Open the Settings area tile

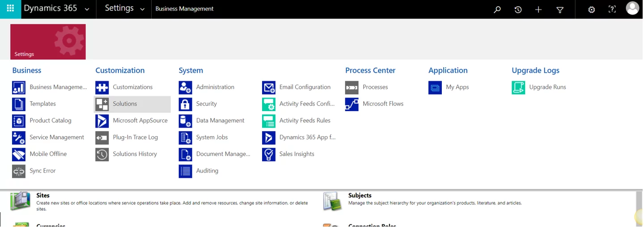pos(48,42)
